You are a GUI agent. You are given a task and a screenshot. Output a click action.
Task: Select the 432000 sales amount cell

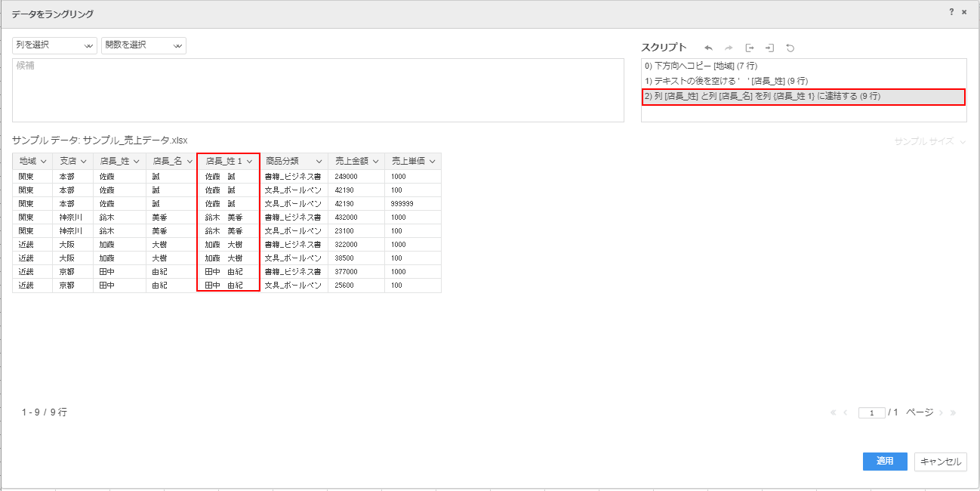pyautogui.click(x=356, y=217)
